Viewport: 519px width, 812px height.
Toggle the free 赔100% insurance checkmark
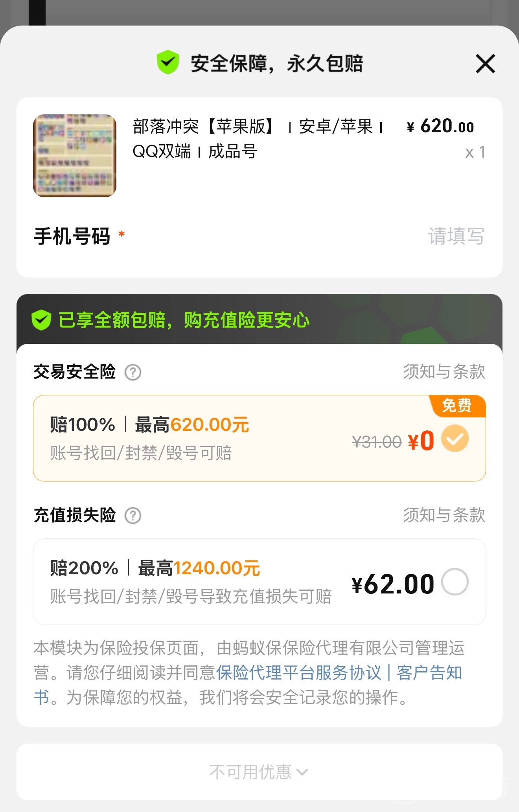(x=455, y=439)
